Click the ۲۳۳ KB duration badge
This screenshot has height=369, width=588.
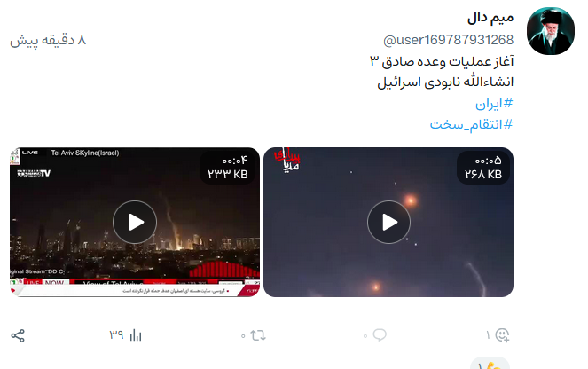[228, 168]
